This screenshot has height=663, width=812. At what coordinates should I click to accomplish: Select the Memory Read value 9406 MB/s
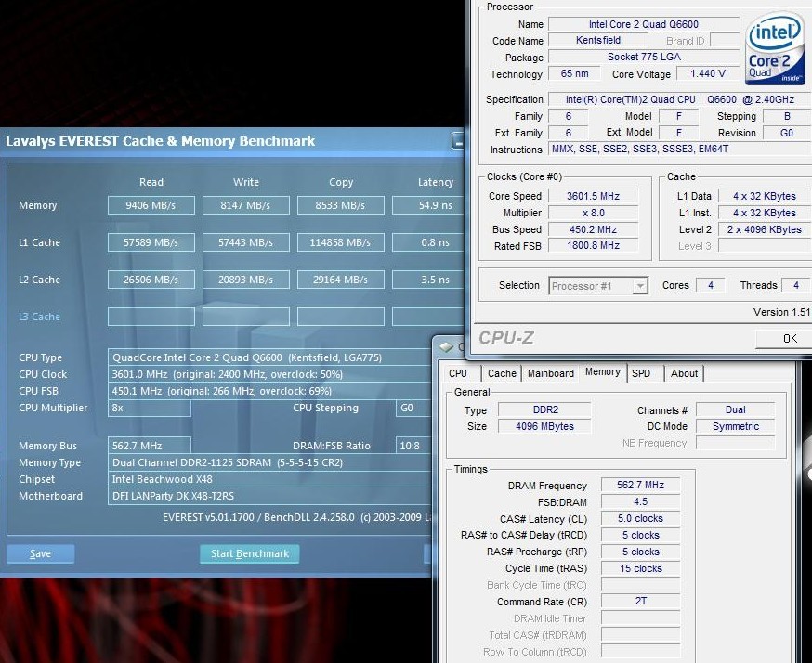pos(151,205)
